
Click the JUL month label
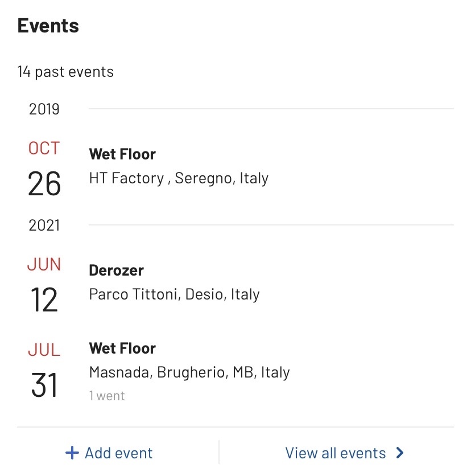[x=44, y=350]
